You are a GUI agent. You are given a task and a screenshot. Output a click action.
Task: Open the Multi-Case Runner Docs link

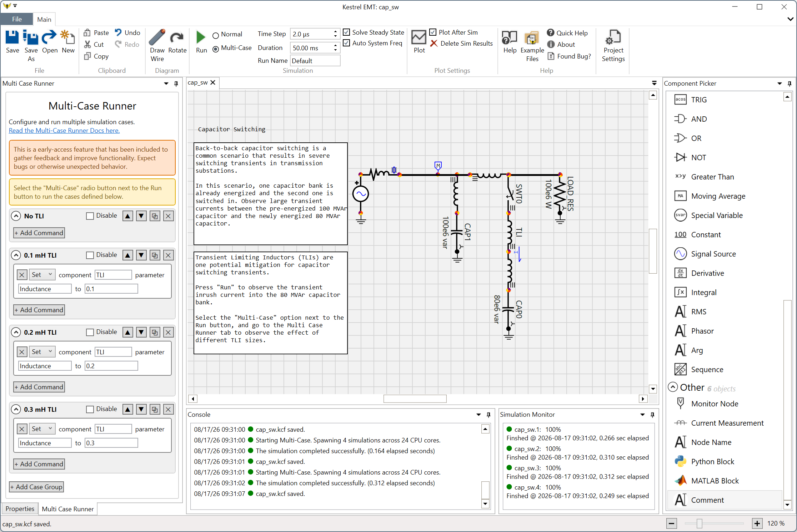[64, 131]
